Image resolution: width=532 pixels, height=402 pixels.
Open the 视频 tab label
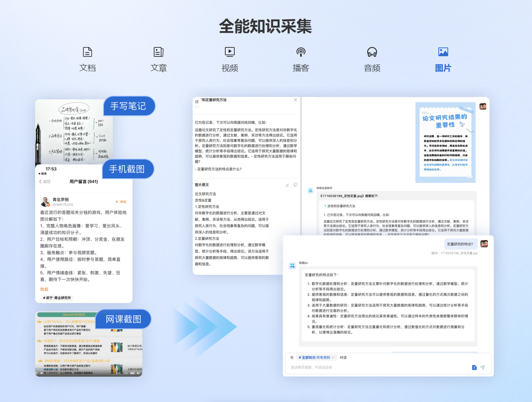pos(230,68)
